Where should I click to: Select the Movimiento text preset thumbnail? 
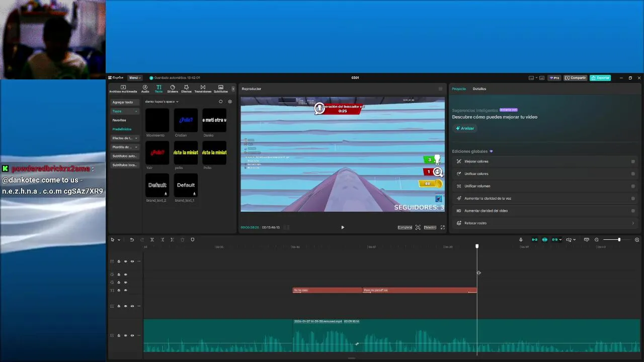157,120
